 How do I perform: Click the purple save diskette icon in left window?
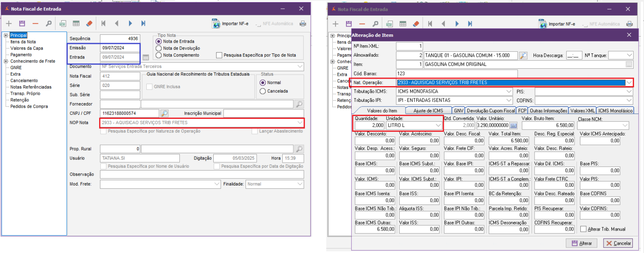coord(22,24)
